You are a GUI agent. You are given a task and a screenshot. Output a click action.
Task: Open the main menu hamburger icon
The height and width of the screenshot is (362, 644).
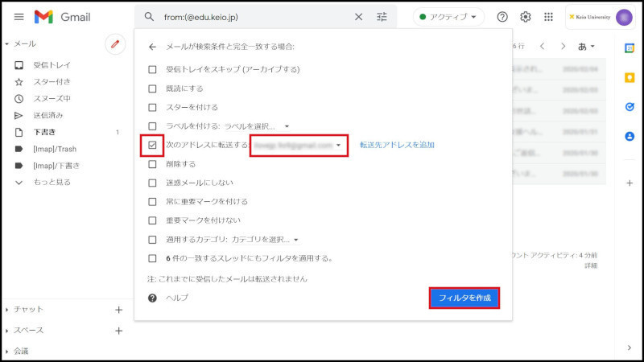coord(19,17)
